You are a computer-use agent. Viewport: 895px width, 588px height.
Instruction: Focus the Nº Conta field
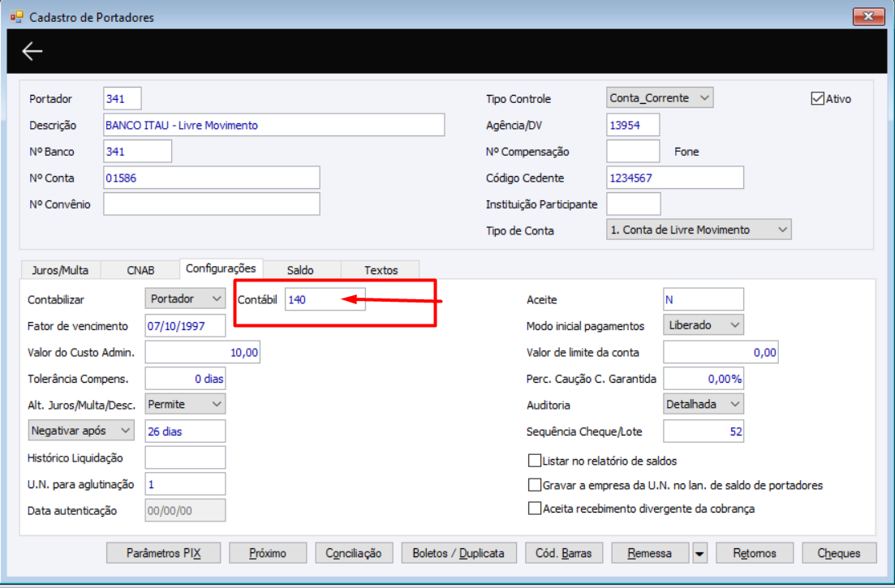212,178
